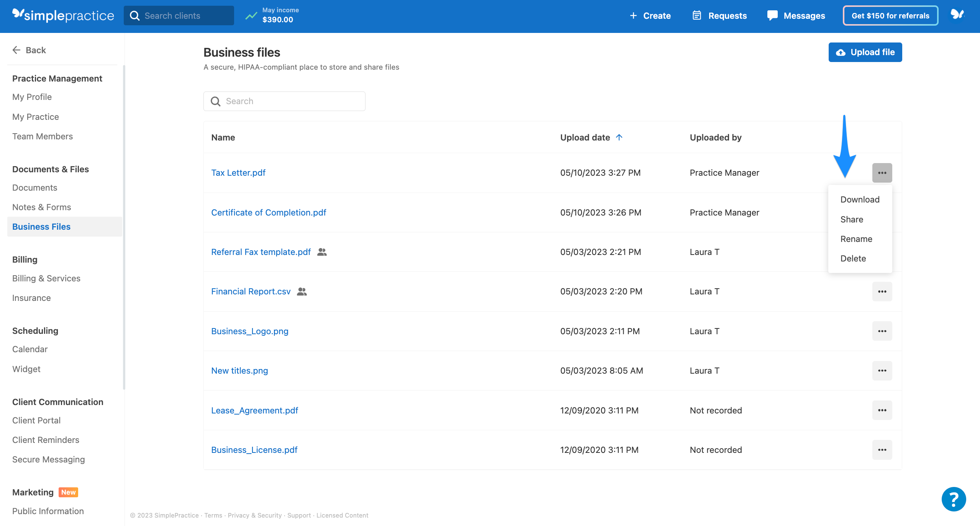The height and width of the screenshot is (526, 980).
Task: Open My Practice in sidebar
Action: click(x=36, y=117)
